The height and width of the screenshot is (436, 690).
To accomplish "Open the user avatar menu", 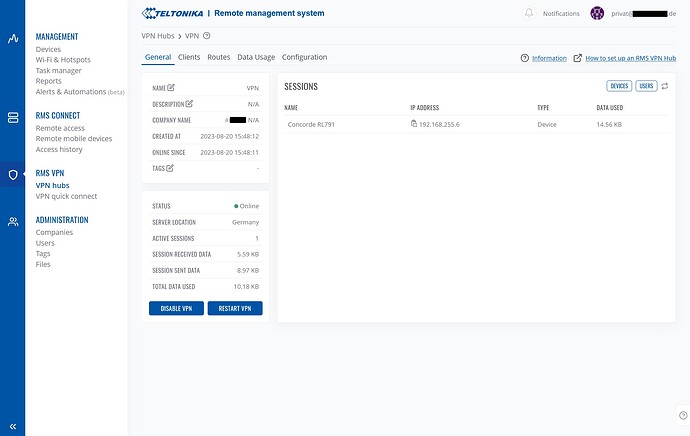I will (x=597, y=13).
